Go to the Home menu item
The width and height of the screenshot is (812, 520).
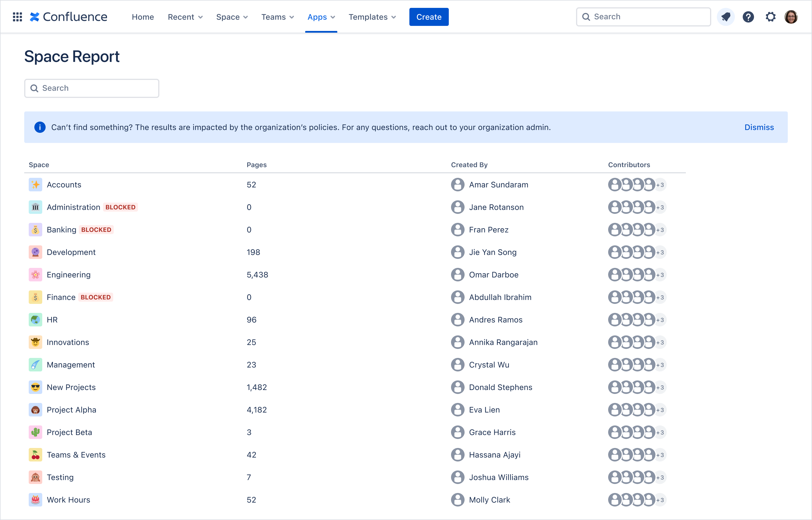(x=142, y=17)
